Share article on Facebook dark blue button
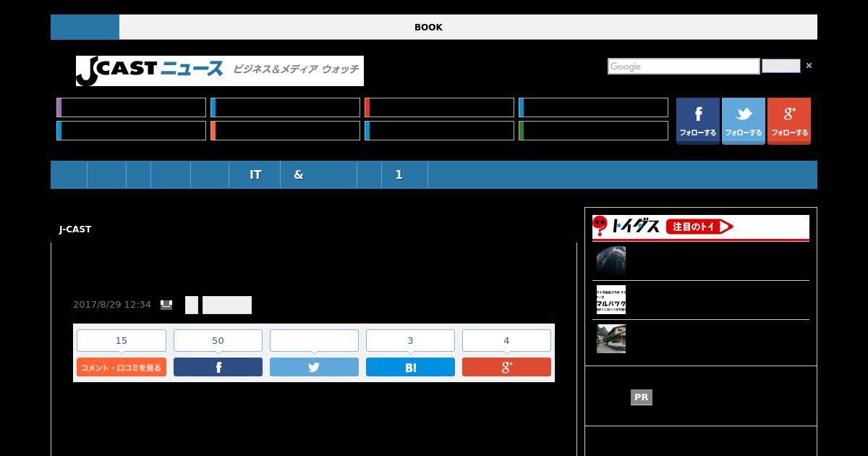Image resolution: width=868 pixels, height=456 pixels. click(218, 367)
